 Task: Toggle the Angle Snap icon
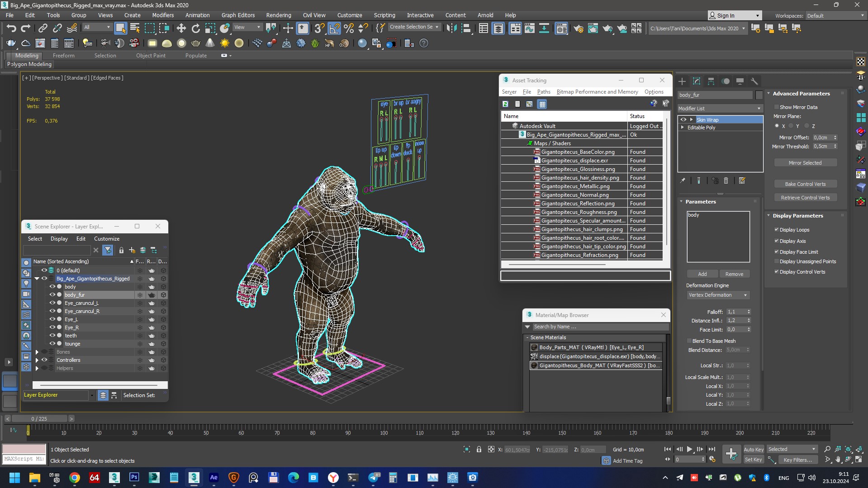click(334, 28)
